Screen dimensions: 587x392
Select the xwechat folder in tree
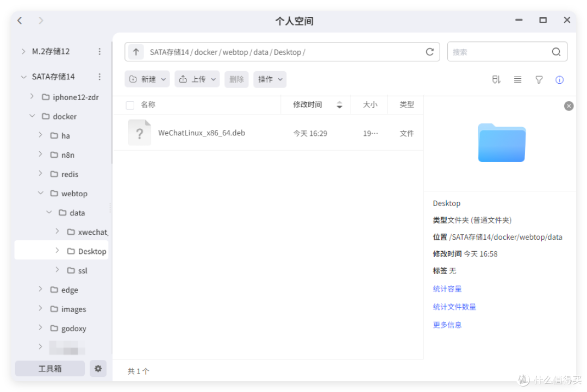[x=87, y=232]
